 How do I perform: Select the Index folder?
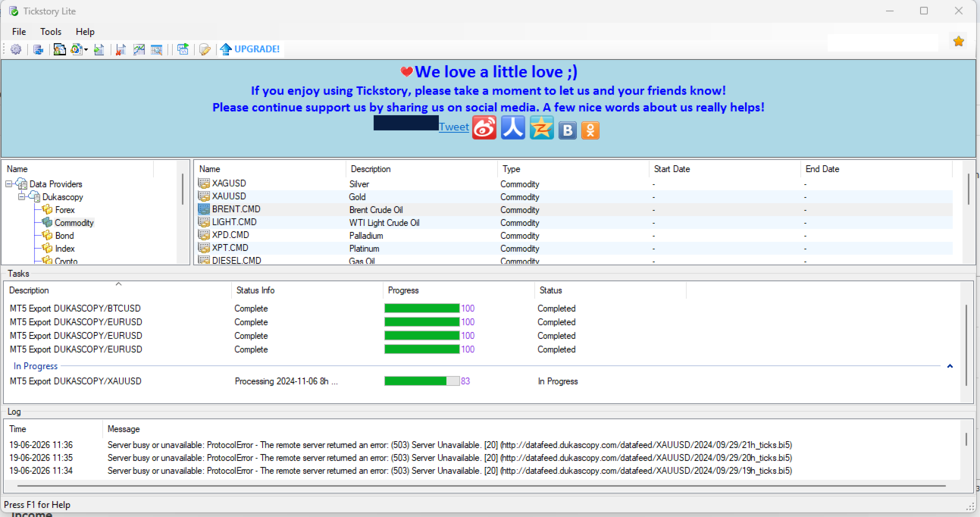click(x=65, y=249)
